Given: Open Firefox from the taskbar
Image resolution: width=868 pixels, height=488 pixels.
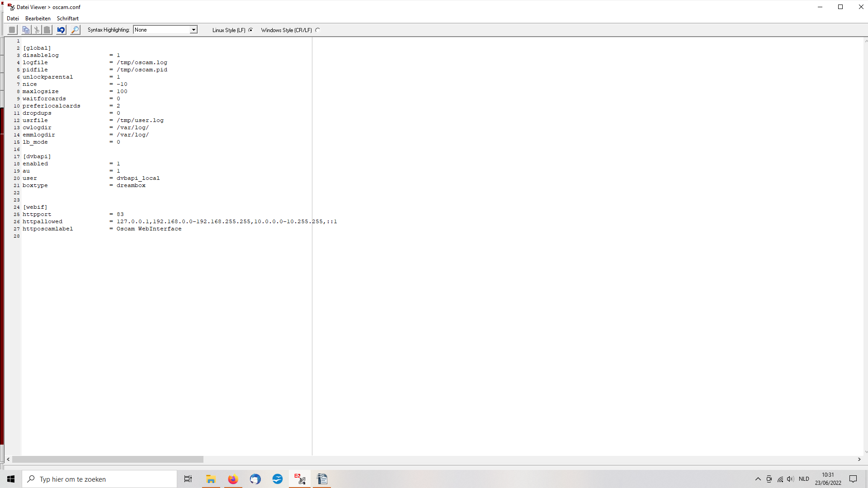Looking at the screenshot, I should 233,479.
